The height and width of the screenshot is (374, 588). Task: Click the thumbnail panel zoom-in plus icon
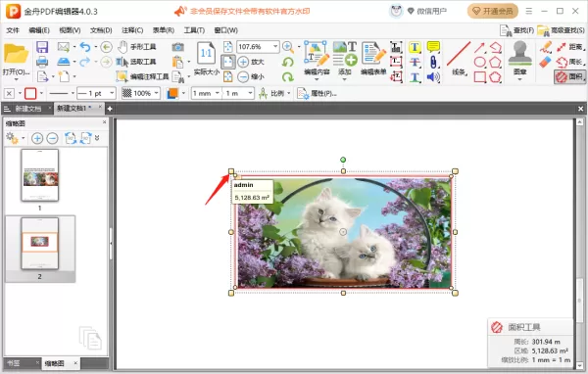tap(37, 138)
